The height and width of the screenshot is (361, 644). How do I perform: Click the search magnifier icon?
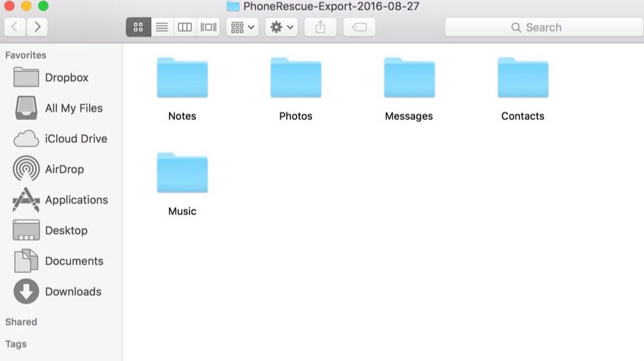click(x=516, y=28)
